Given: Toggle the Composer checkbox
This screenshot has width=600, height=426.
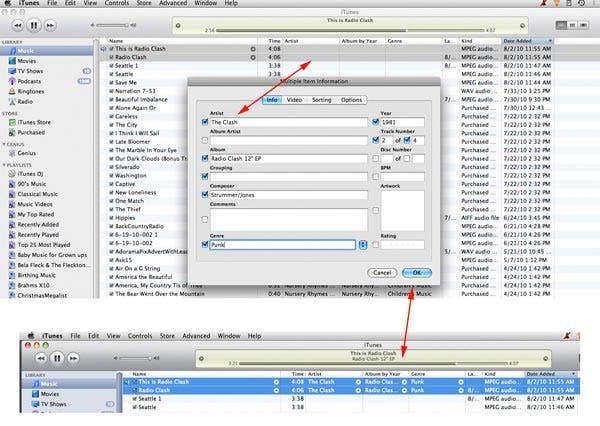Looking at the screenshot, I should 205,194.
